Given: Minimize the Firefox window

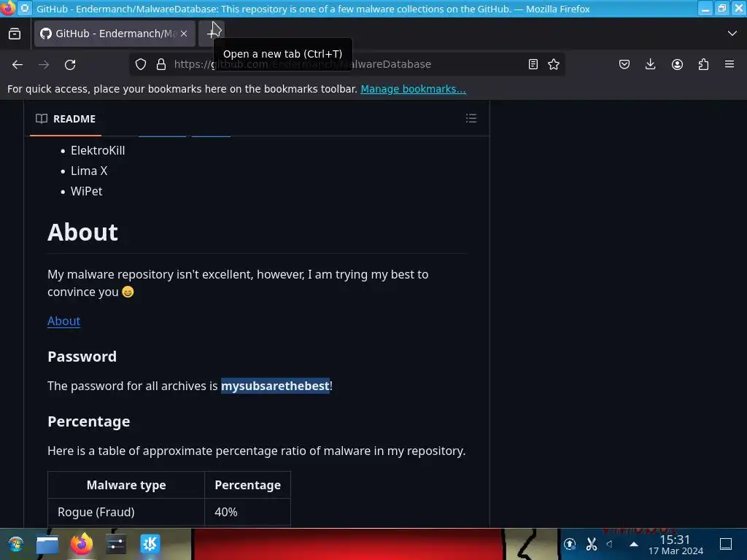Looking at the screenshot, I should [705, 9].
